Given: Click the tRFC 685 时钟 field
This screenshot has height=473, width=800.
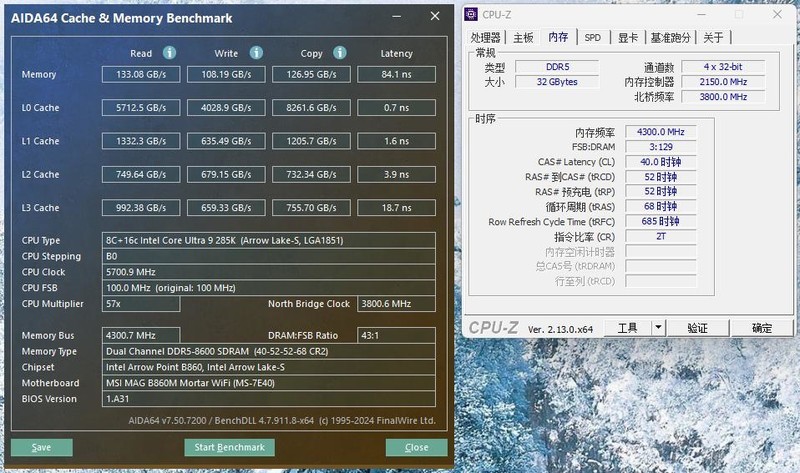Looking at the screenshot, I should click(x=661, y=221).
